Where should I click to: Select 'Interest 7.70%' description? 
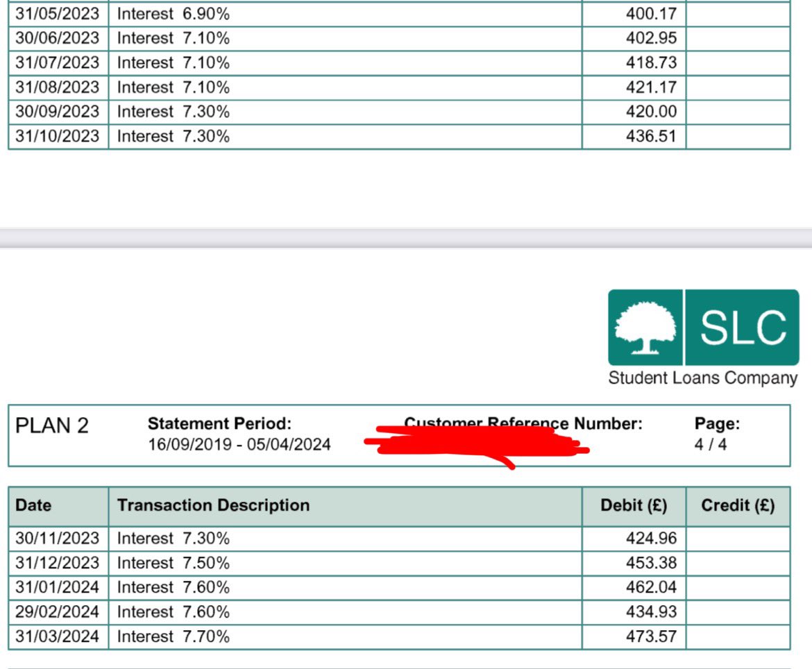pos(174,636)
